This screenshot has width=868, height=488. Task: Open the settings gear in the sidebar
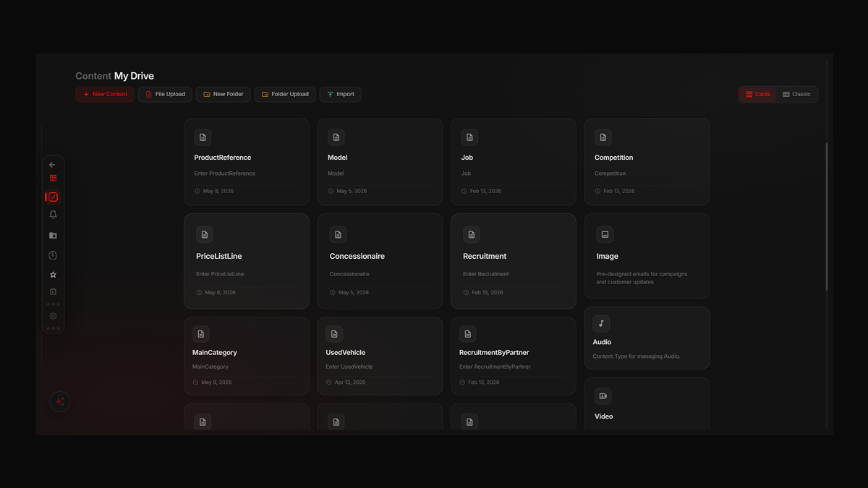point(53,316)
